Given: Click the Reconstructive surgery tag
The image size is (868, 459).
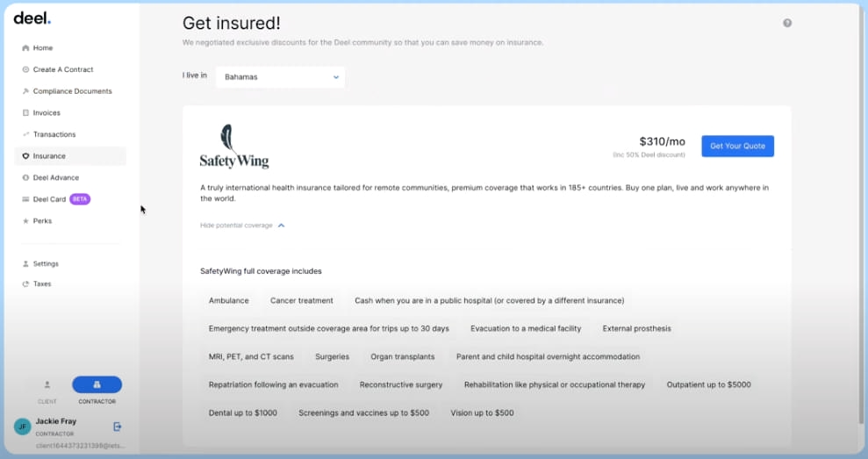Looking at the screenshot, I should 401,384.
